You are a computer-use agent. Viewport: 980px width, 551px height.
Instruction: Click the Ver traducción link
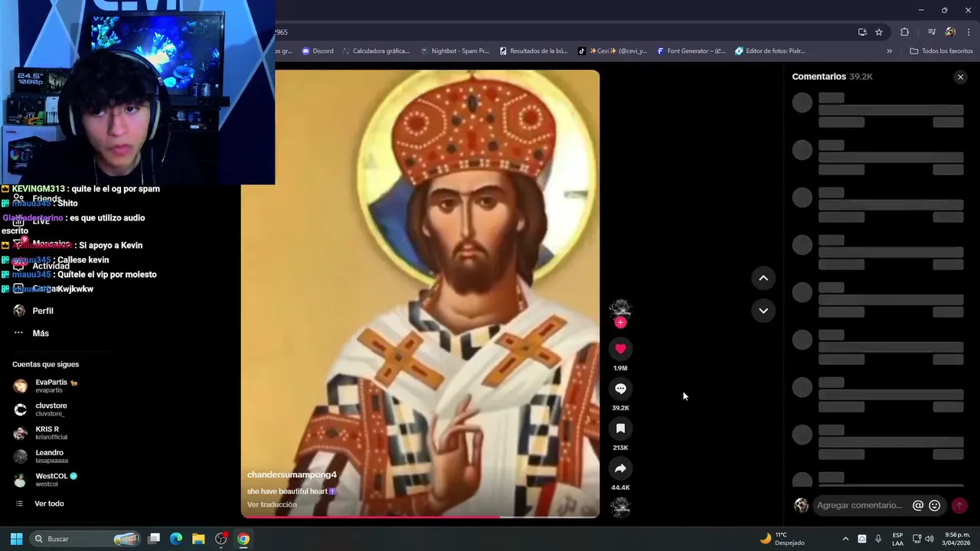(x=272, y=505)
